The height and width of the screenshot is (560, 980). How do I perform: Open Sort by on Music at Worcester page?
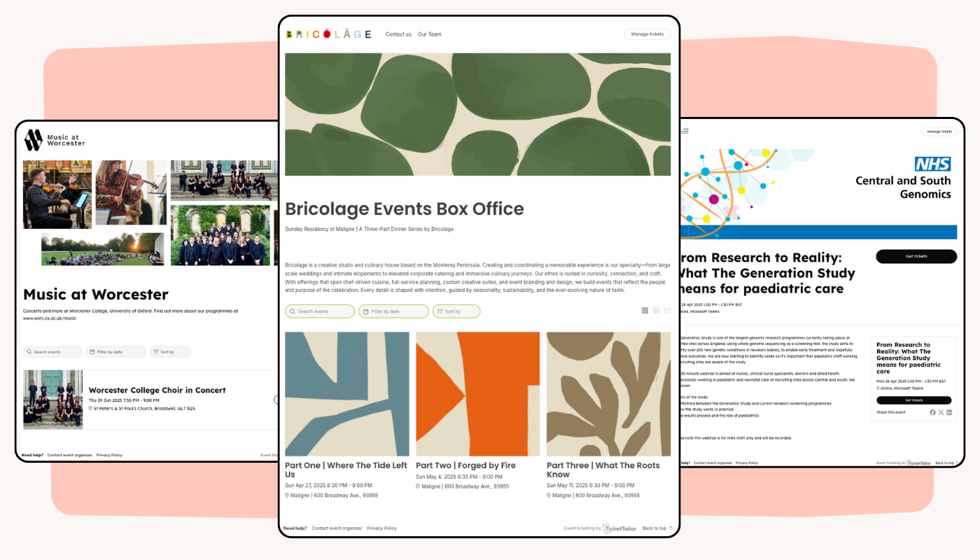169,350
